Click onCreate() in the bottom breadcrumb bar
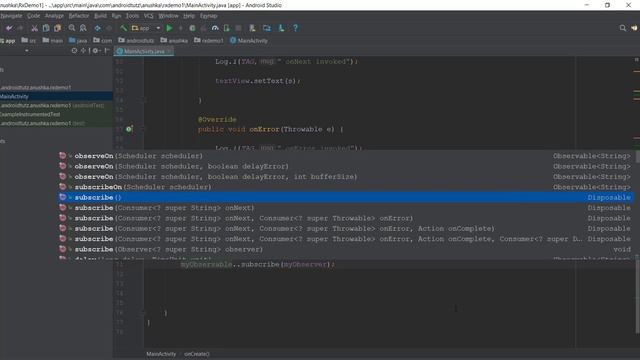This screenshot has width=640, height=360. 196,354
